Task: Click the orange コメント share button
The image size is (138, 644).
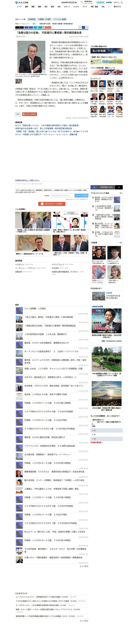Action: point(47,27)
